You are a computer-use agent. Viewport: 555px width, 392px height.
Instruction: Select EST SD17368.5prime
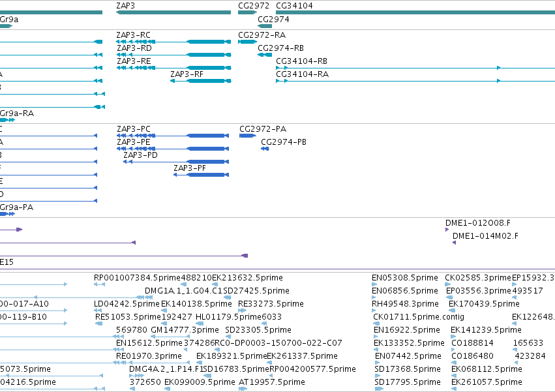tap(408, 369)
